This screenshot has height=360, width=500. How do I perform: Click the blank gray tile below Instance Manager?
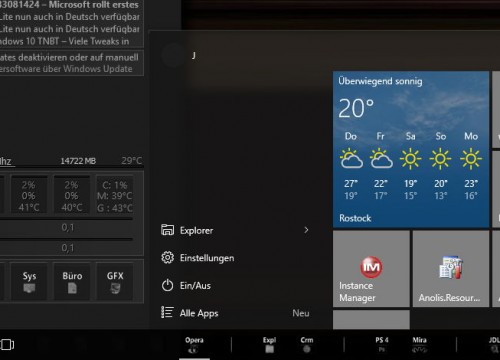click(371, 320)
